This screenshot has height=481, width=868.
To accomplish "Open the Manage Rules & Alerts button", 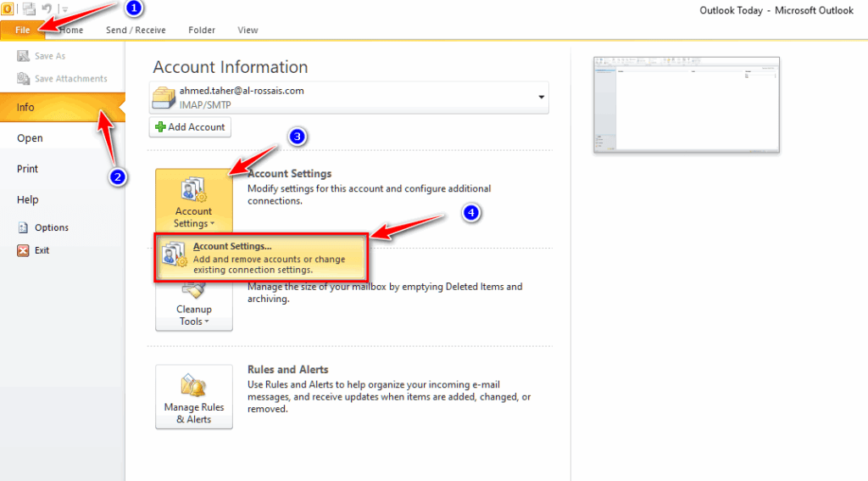I will 193,397.
